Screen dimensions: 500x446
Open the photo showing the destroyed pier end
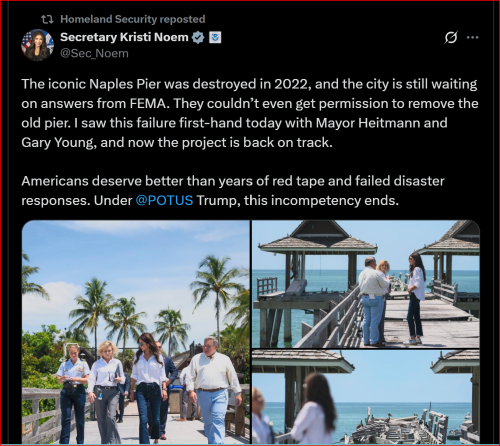366,397
